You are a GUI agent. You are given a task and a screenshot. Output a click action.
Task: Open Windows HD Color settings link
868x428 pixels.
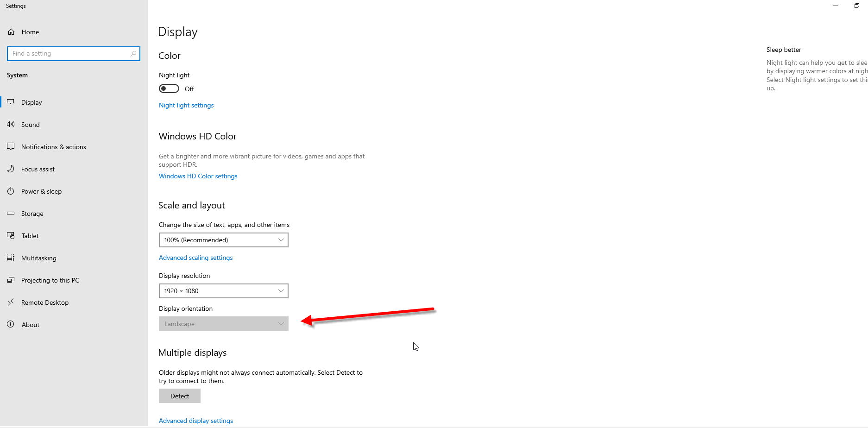click(198, 176)
